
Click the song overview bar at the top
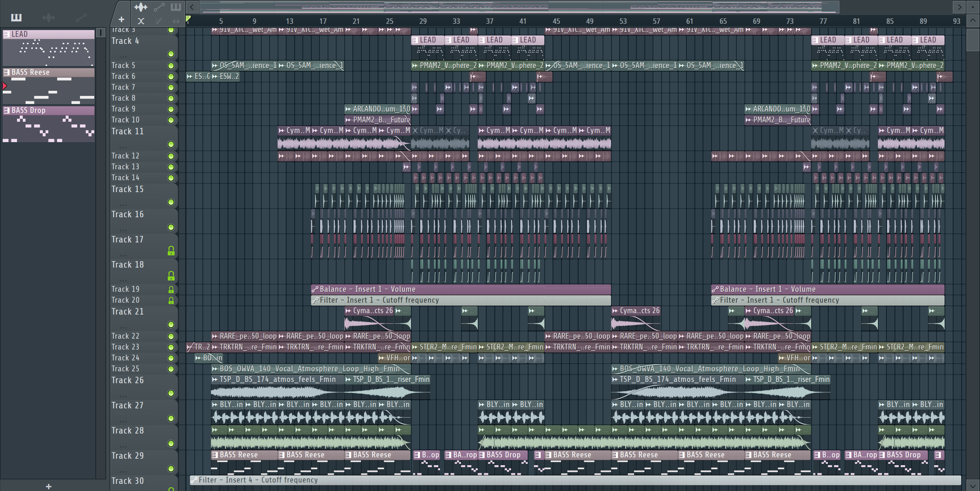519,7
